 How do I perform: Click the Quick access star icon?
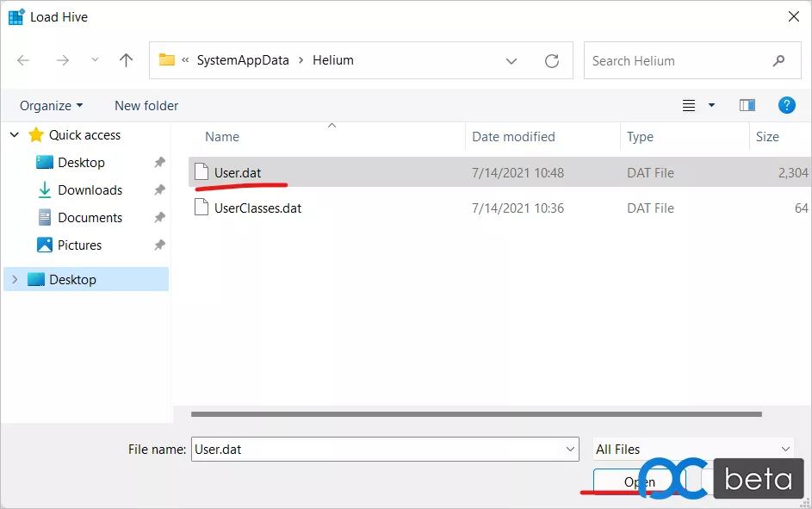pos(35,134)
